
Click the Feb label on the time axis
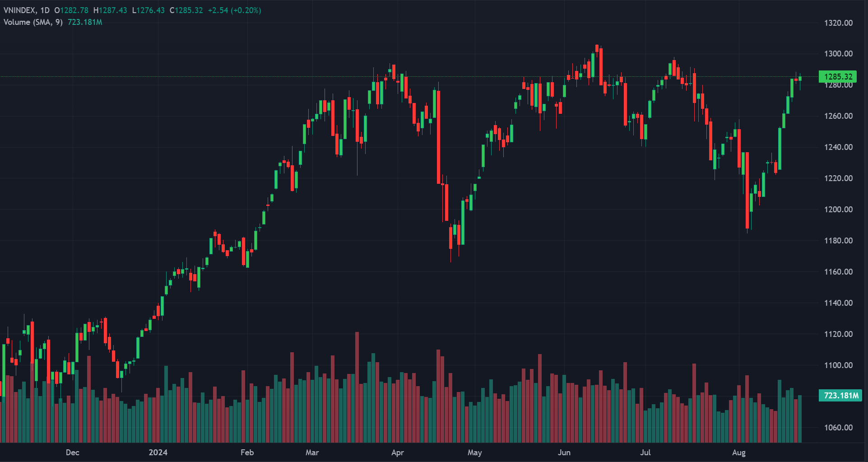click(247, 453)
